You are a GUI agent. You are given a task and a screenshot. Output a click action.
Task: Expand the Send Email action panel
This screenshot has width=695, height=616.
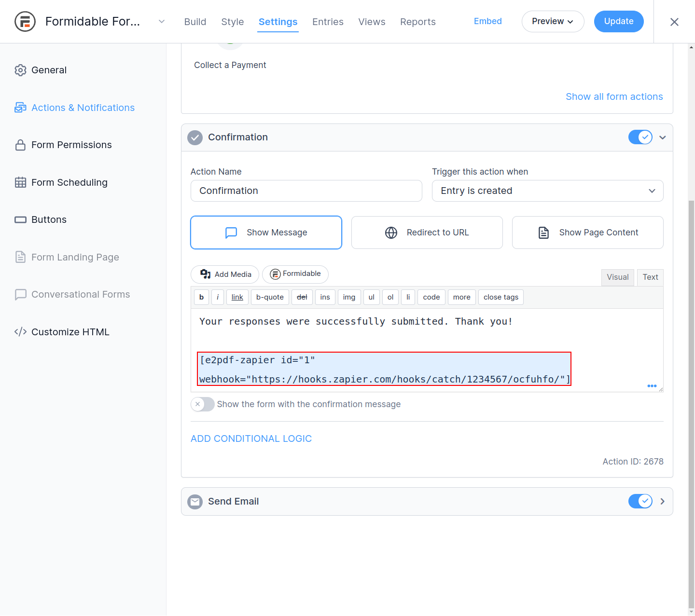662,501
